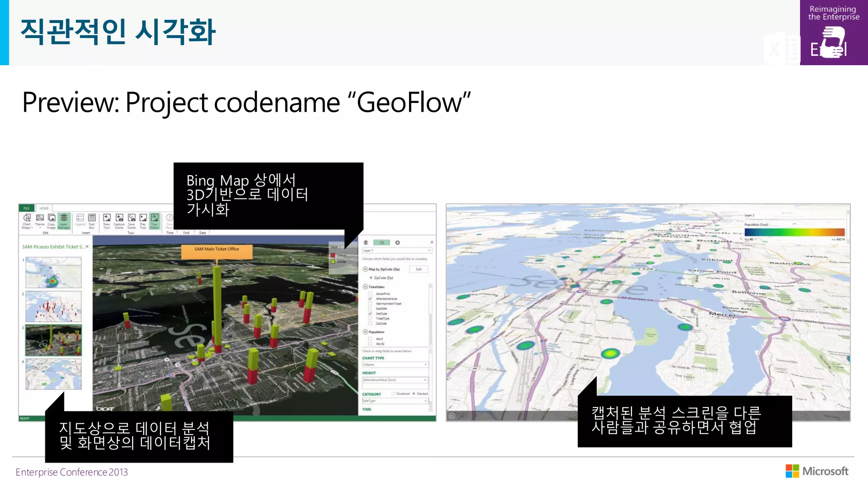Check the TicketType field
Image resolution: width=868 pixels, height=488 pixels.
coord(370,319)
